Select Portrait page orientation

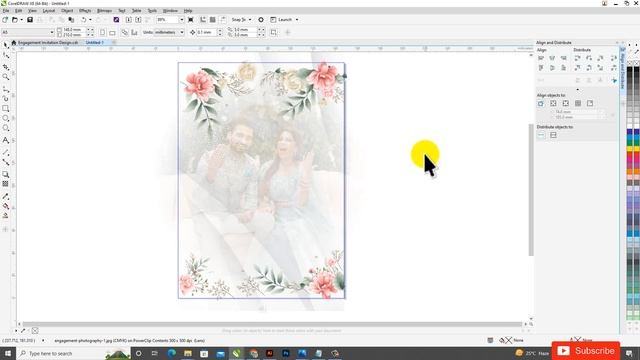[x=102, y=32]
